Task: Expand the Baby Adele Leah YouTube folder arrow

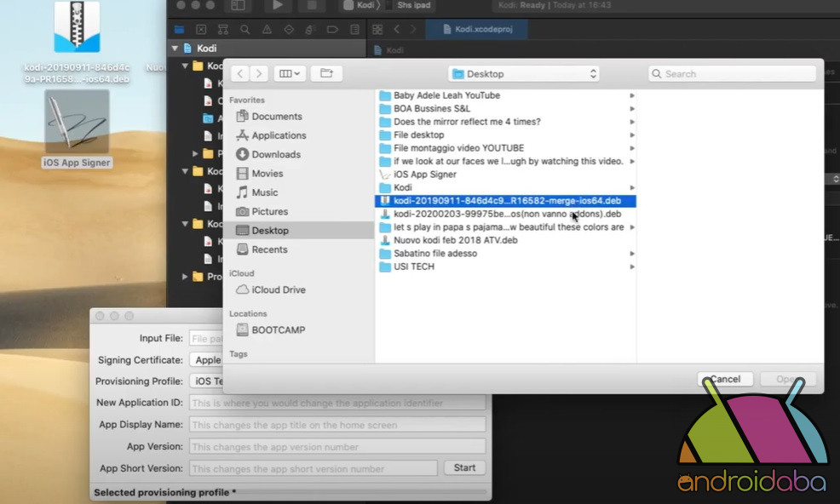Action: (x=632, y=95)
